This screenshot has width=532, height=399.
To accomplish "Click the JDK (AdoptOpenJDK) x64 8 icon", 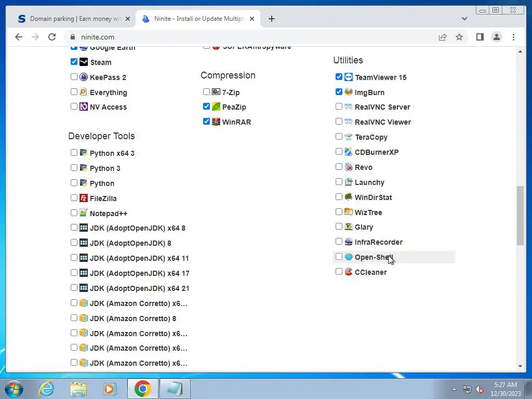I will click(x=84, y=228).
